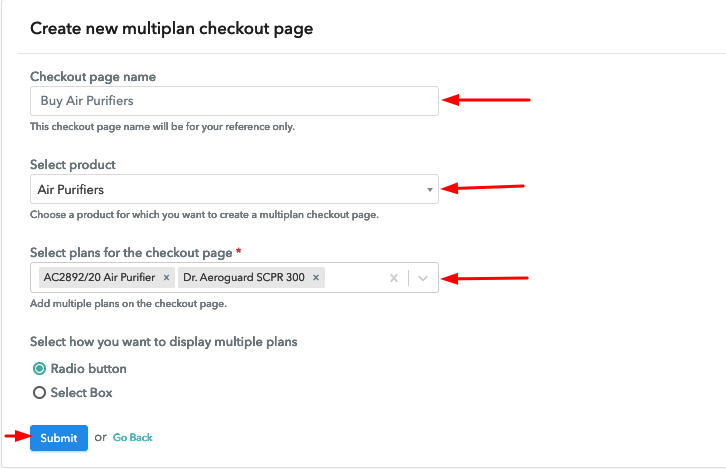
Task: Select the Select Box display option
Action: click(39, 393)
